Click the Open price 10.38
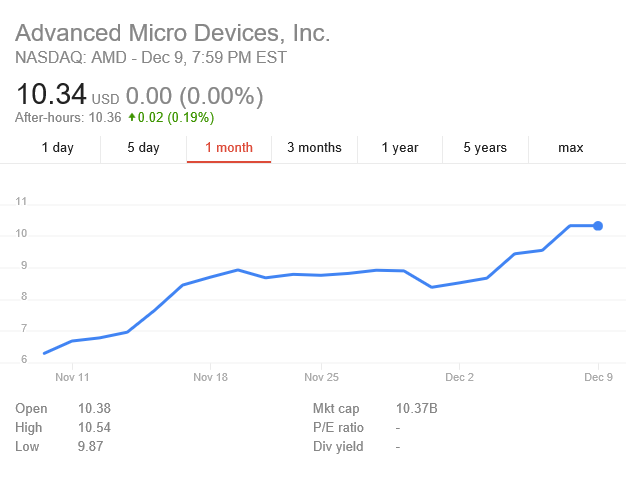Screen dimensions: 626x477 coord(94,408)
